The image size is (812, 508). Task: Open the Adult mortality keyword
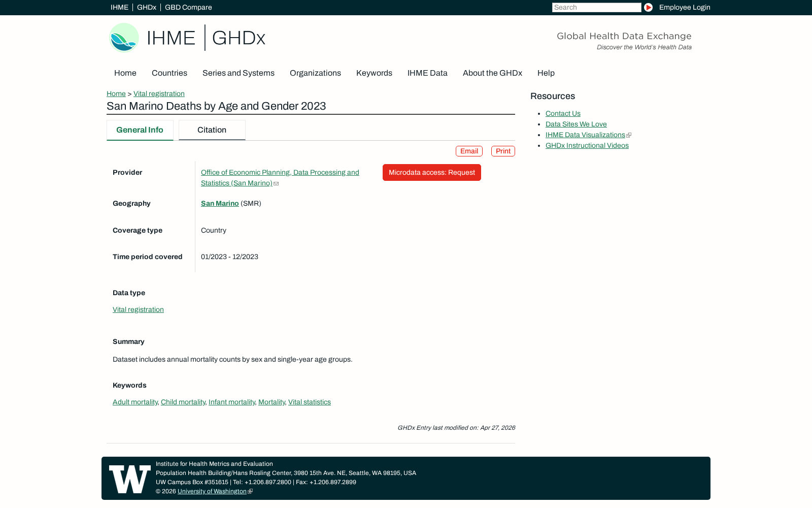(x=135, y=402)
